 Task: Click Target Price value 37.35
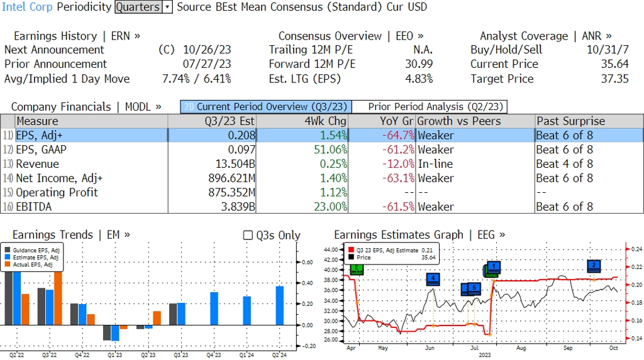pyautogui.click(x=615, y=79)
